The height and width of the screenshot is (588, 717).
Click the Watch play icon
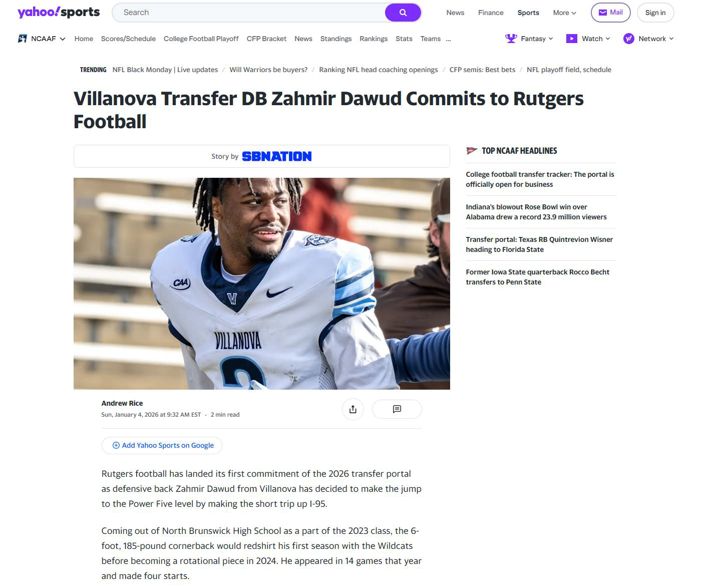click(572, 39)
